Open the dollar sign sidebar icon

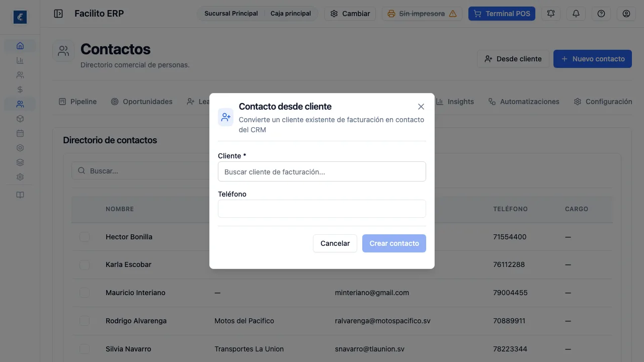(20, 89)
